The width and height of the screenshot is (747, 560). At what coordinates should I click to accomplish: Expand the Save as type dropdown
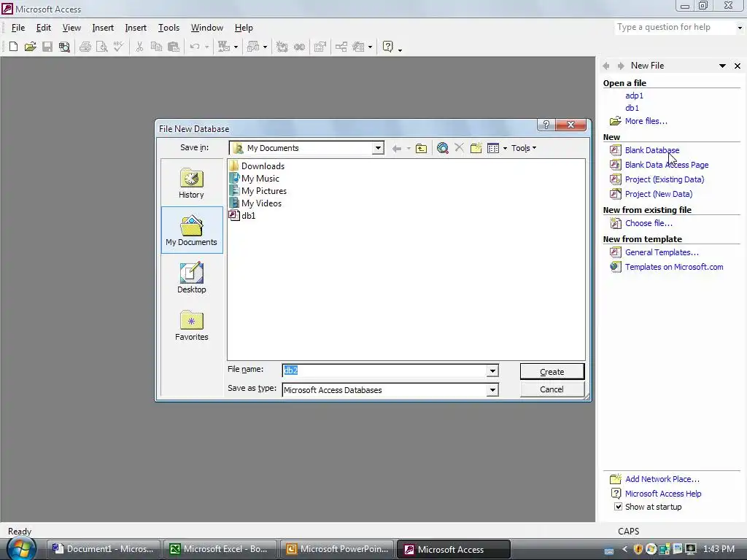pyautogui.click(x=492, y=390)
